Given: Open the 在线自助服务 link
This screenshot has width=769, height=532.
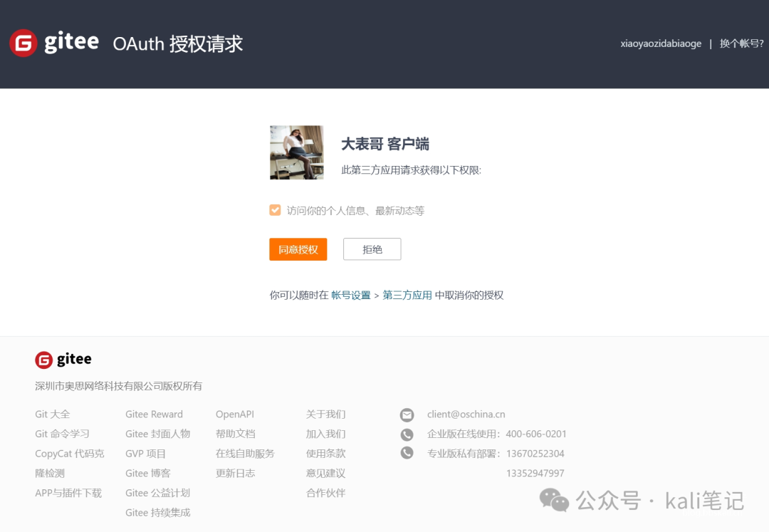Looking at the screenshot, I should click(x=245, y=454).
